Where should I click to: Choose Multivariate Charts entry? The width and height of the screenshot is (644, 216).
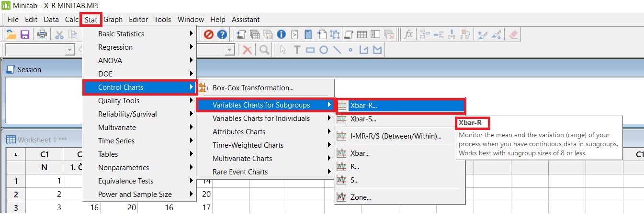coord(265,158)
